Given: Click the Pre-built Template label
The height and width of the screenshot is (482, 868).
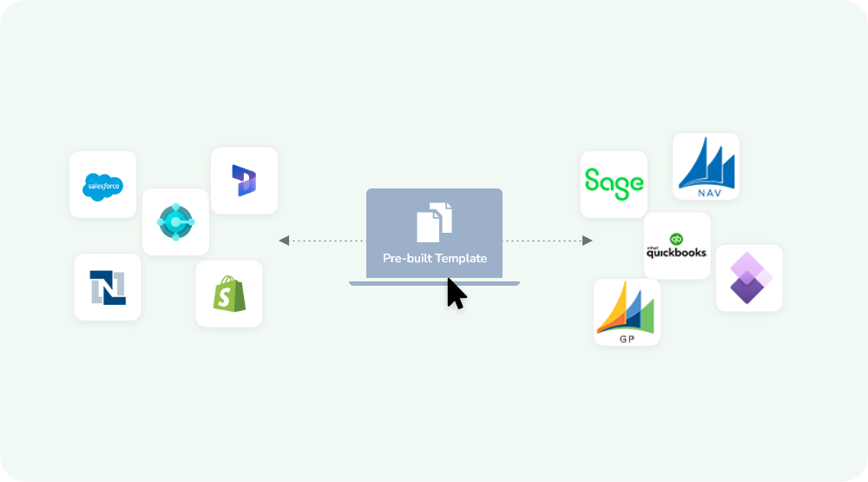Looking at the screenshot, I should (434, 258).
